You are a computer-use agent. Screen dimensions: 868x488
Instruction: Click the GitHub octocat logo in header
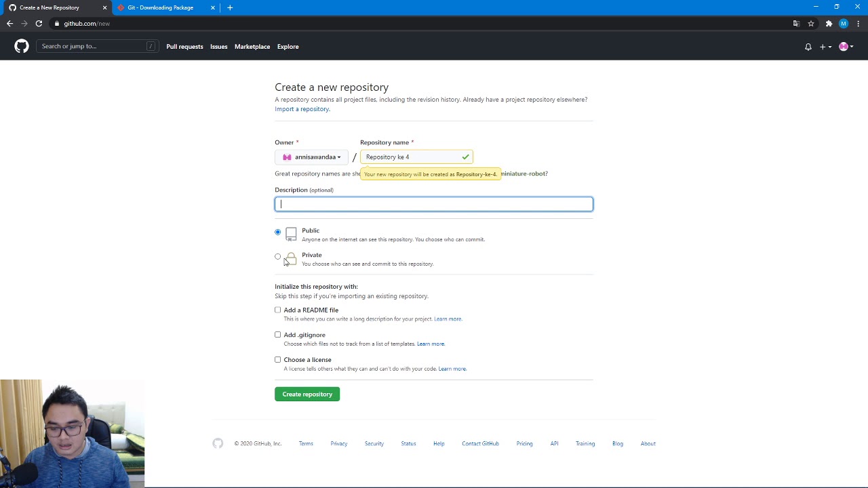click(22, 46)
